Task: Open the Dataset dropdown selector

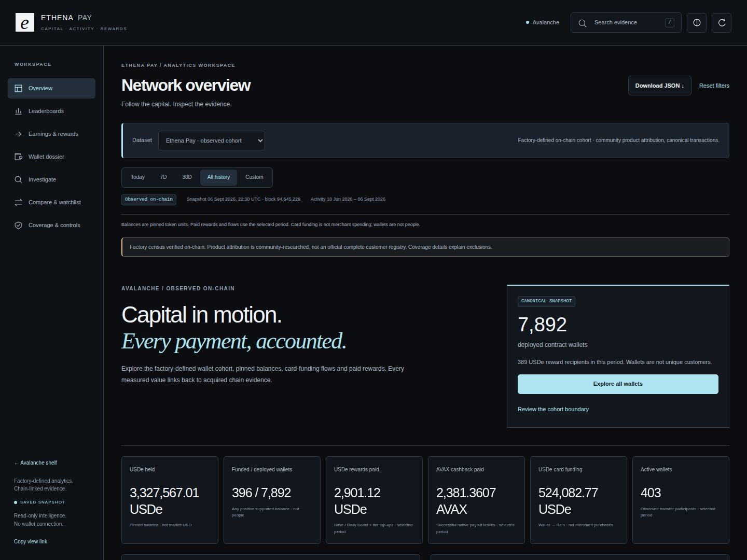Action: coord(212,141)
